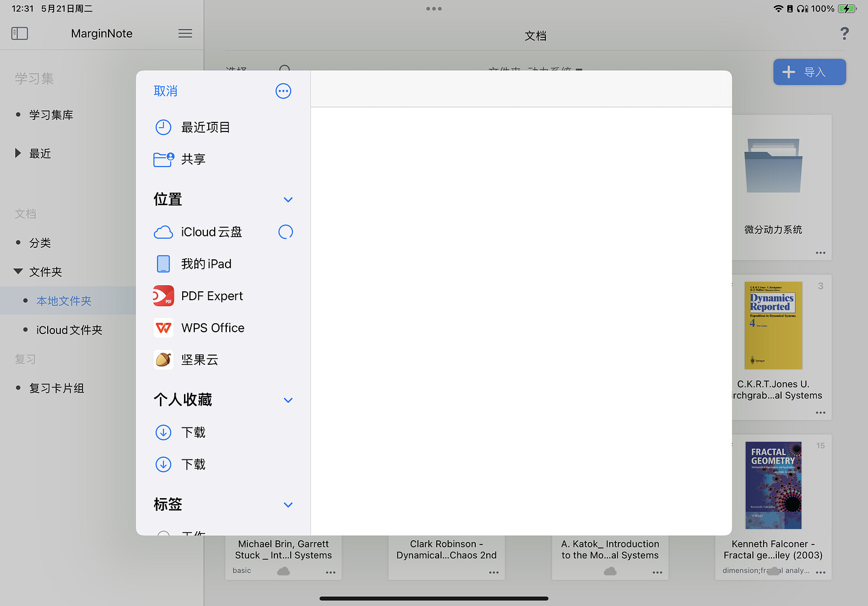The width and height of the screenshot is (868, 606).
Task: Open options for C.K.R.T.Jones document
Action: click(820, 412)
